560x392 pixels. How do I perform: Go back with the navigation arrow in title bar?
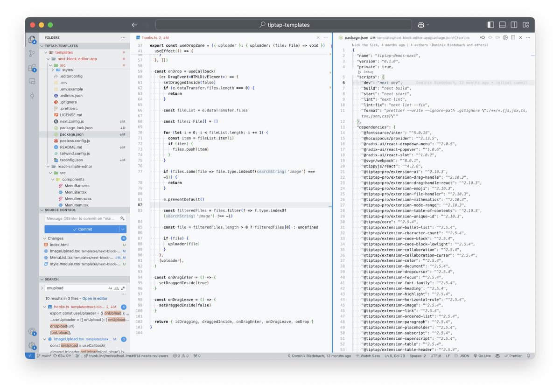click(x=134, y=25)
